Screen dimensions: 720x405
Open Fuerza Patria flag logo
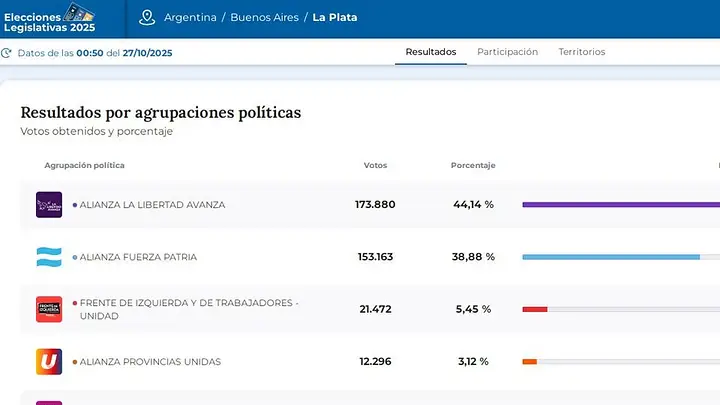pos(49,257)
